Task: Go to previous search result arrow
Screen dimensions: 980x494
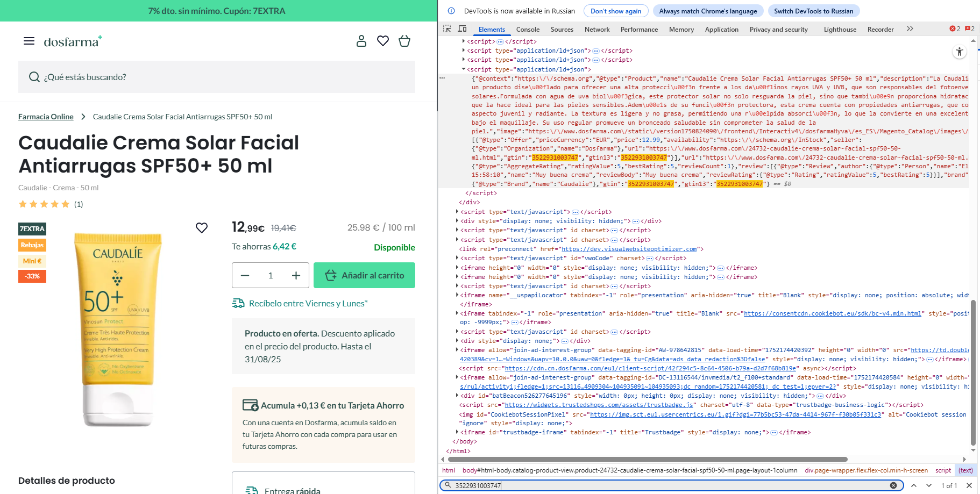Action: point(913,485)
